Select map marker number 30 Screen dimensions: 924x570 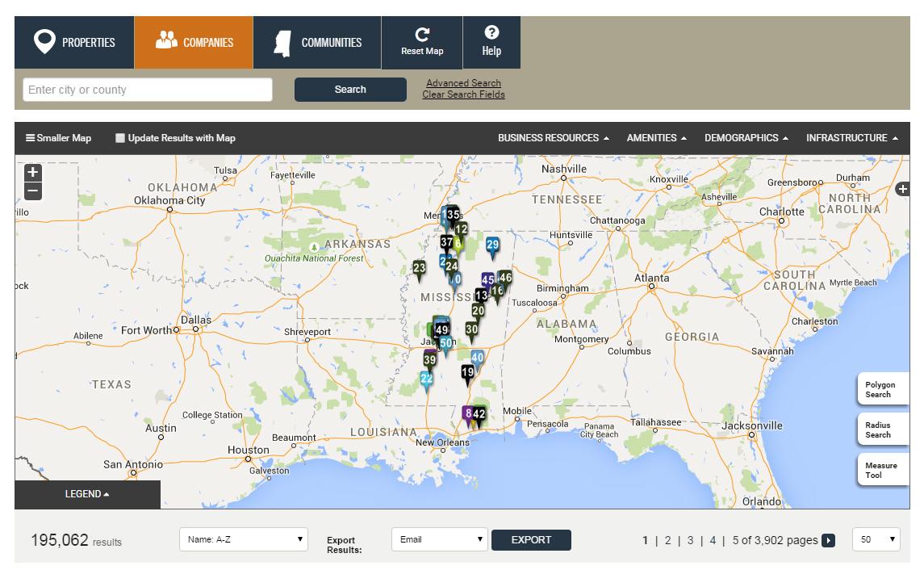[471, 330]
